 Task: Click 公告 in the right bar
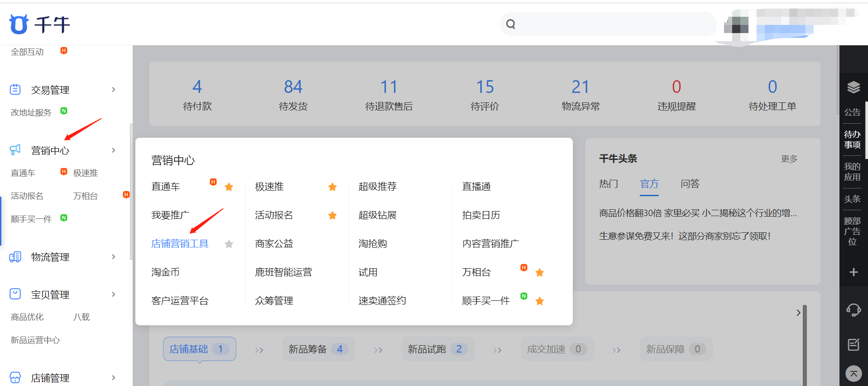click(x=852, y=112)
